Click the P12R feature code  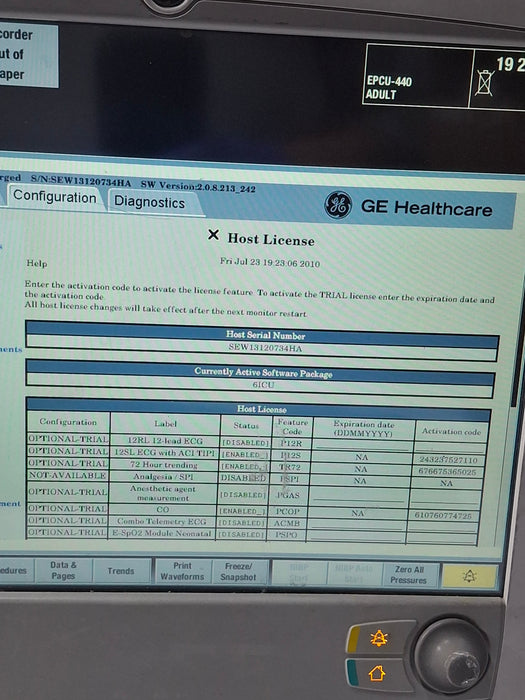click(291, 443)
